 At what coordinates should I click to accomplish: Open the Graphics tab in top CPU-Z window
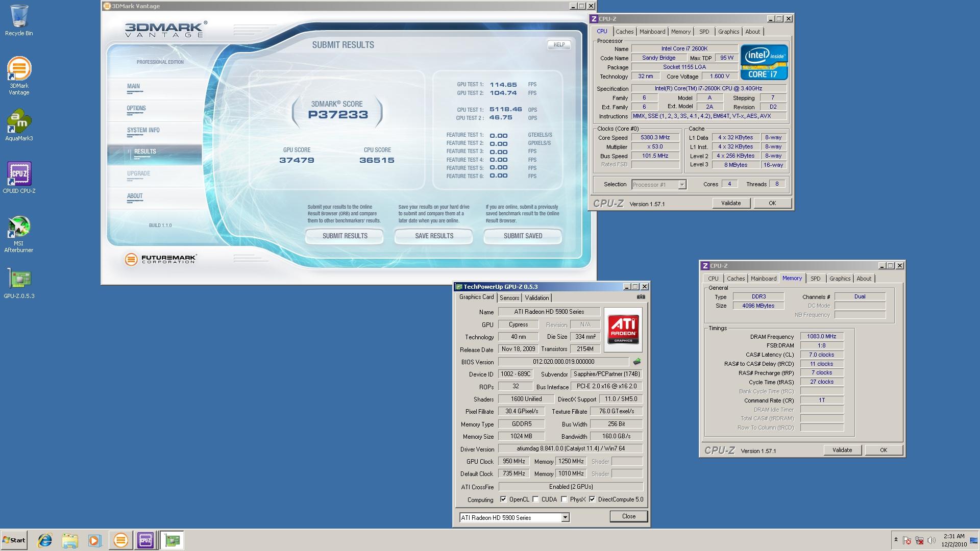pos(728,32)
